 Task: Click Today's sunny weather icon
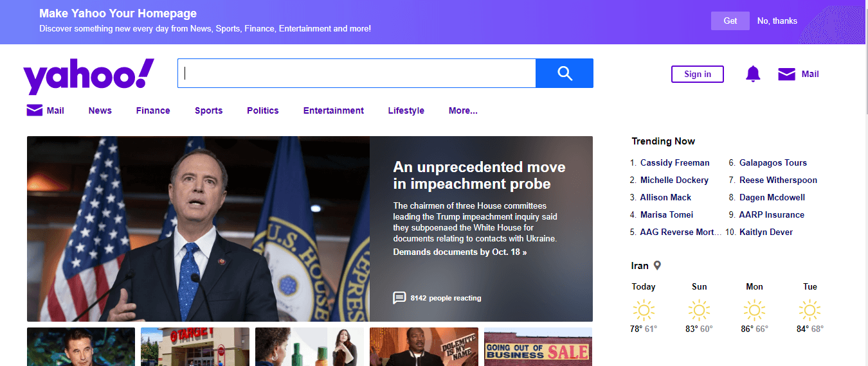point(644,311)
